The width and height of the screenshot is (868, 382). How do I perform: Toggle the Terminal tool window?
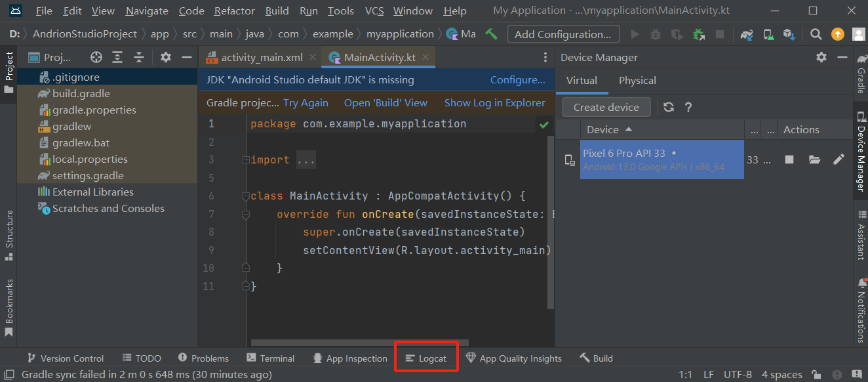(x=270, y=358)
